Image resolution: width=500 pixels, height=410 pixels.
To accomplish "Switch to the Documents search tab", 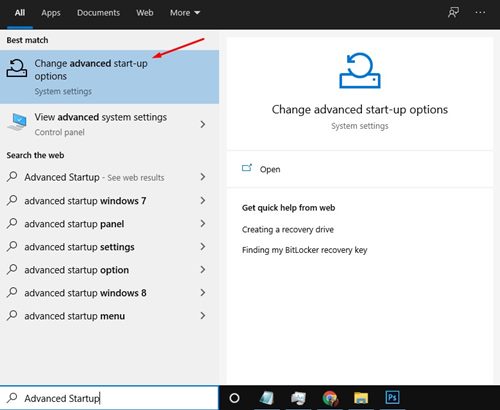I will point(98,13).
